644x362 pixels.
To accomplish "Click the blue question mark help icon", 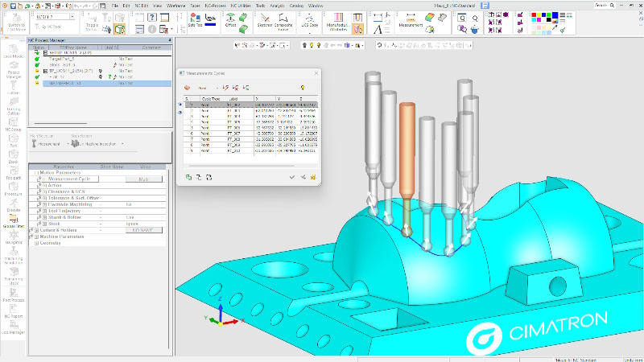I will click(x=152, y=17).
